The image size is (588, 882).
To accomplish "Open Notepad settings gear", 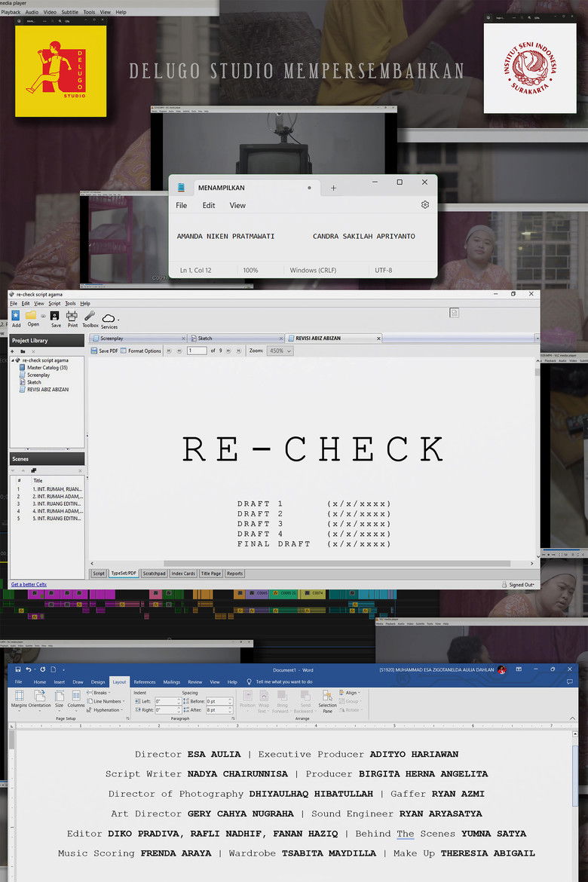I will pyautogui.click(x=425, y=205).
